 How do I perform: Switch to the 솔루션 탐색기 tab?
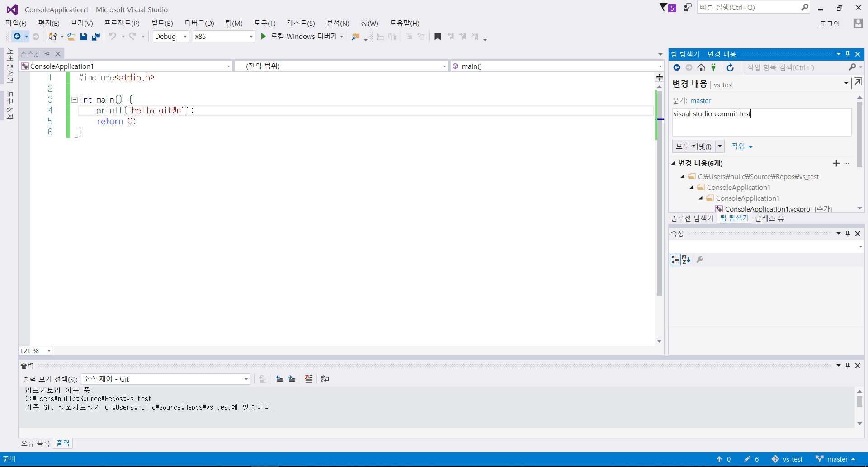click(x=692, y=218)
